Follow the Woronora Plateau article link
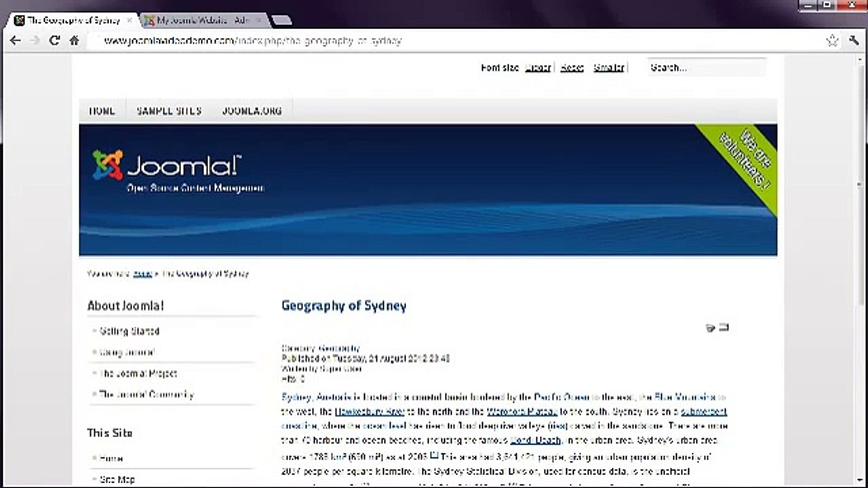The width and height of the screenshot is (868, 488). point(522,411)
